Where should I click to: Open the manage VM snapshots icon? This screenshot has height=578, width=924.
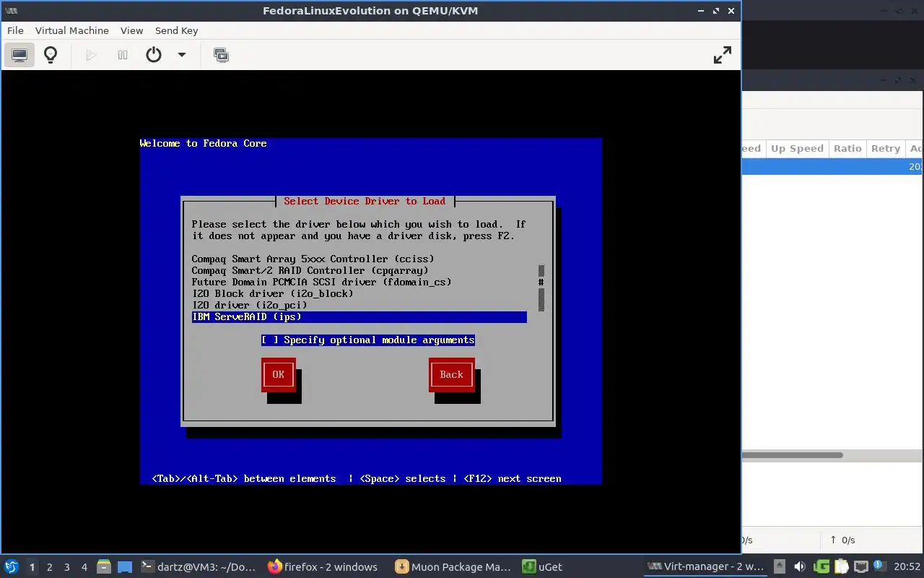point(222,55)
